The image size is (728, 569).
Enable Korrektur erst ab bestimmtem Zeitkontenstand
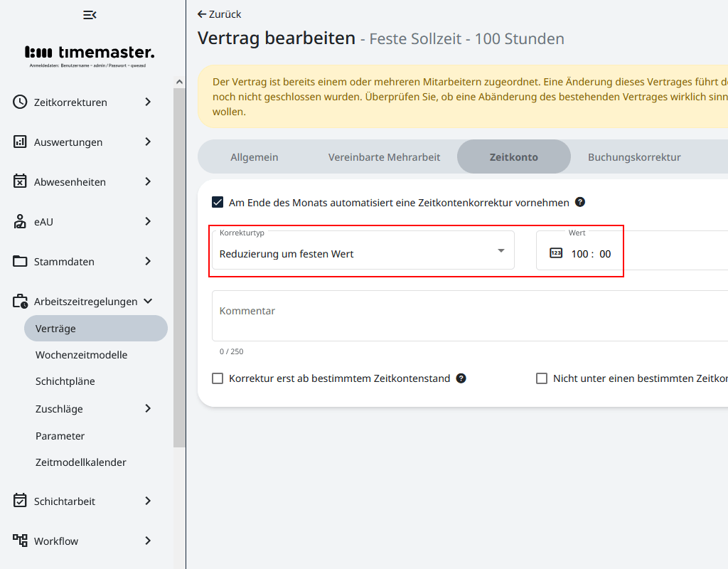pos(218,378)
